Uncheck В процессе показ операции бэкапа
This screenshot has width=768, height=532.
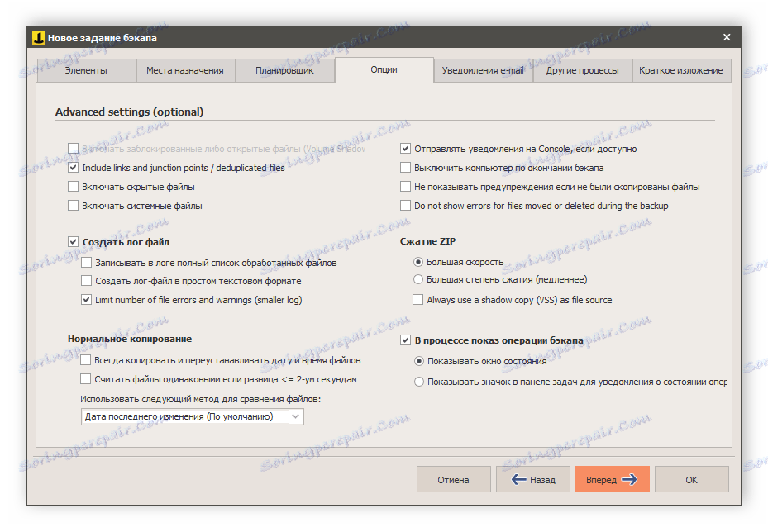[x=405, y=340]
